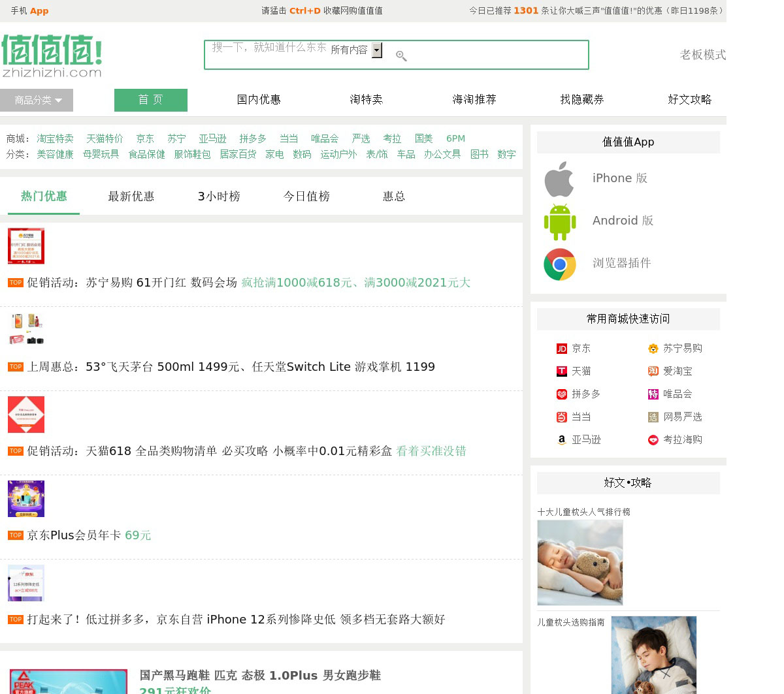Click the 拼多多 store icon
Screen dimensions: 784x694
point(561,394)
